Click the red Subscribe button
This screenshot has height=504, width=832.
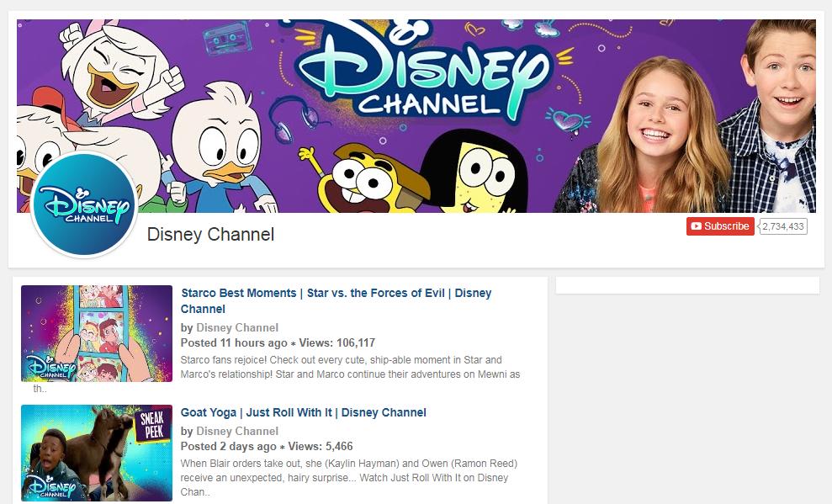pos(720,226)
